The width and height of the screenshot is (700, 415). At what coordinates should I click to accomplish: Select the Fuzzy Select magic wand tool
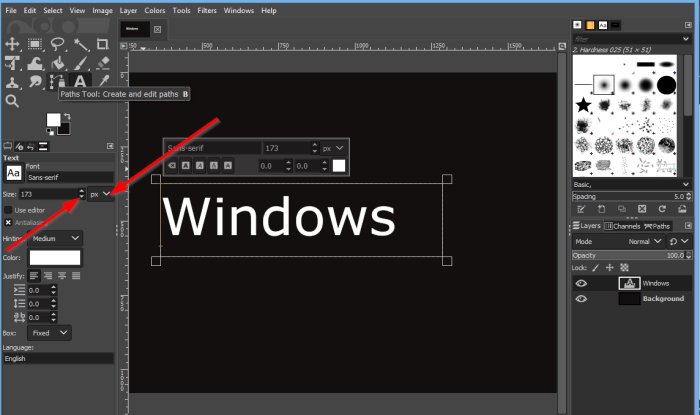coord(81,44)
